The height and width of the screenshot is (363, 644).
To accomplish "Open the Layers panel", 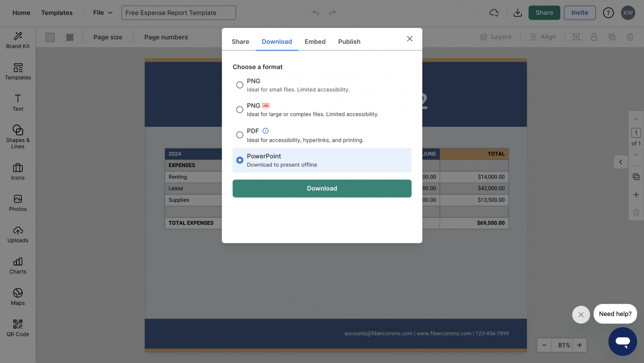I will pyautogui.click(x=496, y=37).
